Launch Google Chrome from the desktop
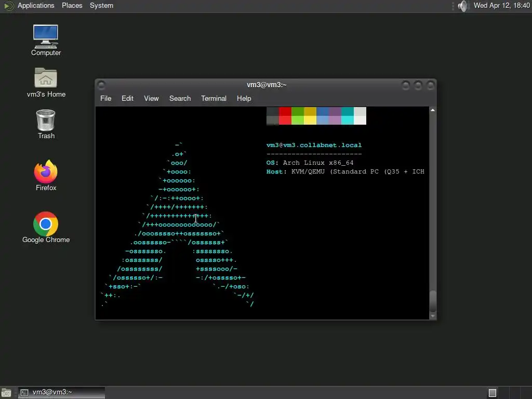 pos(46,228)
